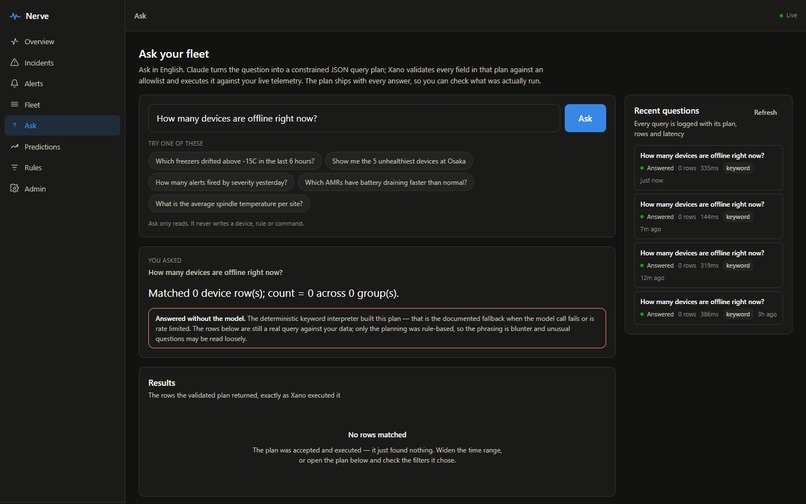Screen dimensions: 806x504
Task: Open the recent question from 12m ago
Action: (x=708, y=265)
